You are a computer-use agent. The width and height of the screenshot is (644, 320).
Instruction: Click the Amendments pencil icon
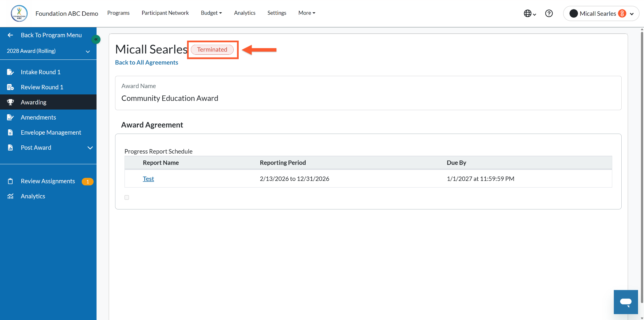[x=10, y=117]
